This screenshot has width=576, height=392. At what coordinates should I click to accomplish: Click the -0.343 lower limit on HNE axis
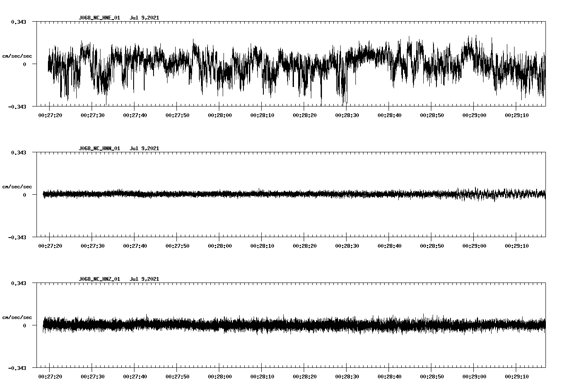(17, 107)
